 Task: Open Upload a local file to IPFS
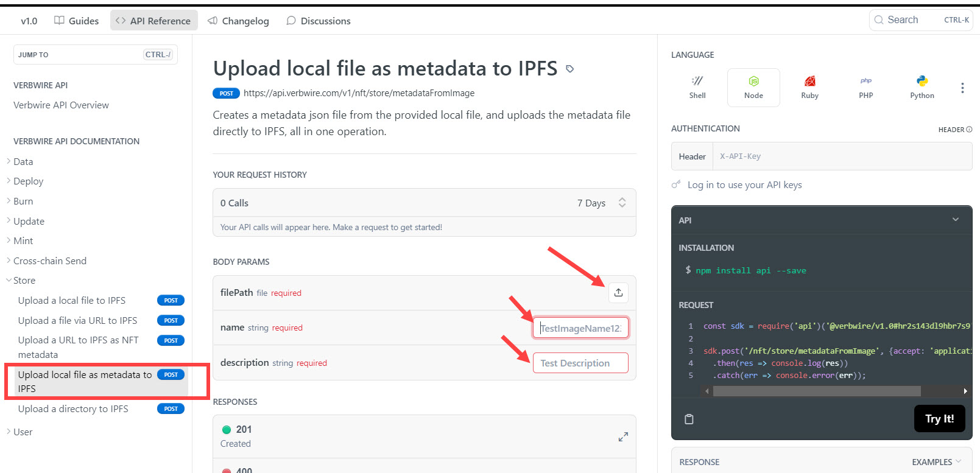pyautogui.click(x=71, y=301)
